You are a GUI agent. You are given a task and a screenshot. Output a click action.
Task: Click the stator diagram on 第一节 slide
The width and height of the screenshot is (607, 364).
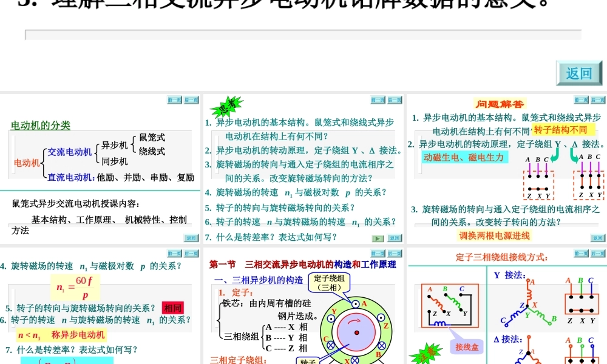[357, 331]
